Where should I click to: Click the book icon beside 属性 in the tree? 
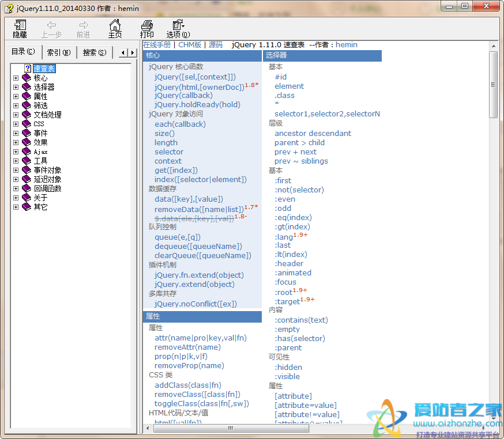[27, 96]
